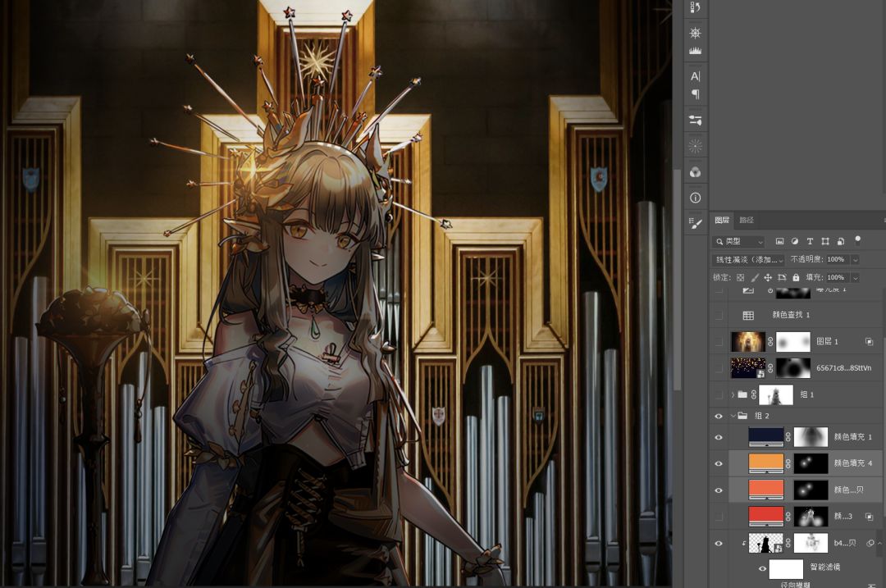Open the History panel icon
Screen dimensions: 886x588
pos(696,8)
